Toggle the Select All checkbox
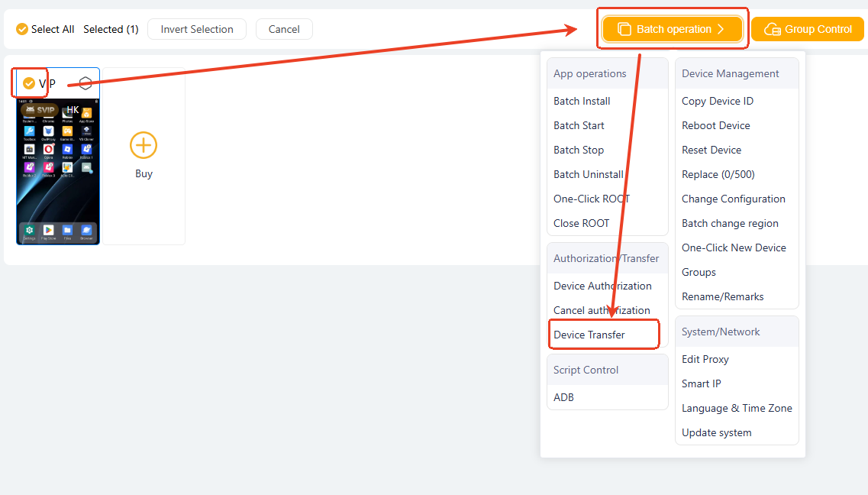 tap(22, 29)
